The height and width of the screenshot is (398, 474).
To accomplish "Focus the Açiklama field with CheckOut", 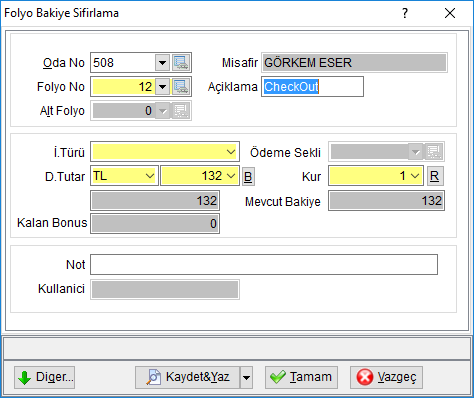I will (312, 87).
